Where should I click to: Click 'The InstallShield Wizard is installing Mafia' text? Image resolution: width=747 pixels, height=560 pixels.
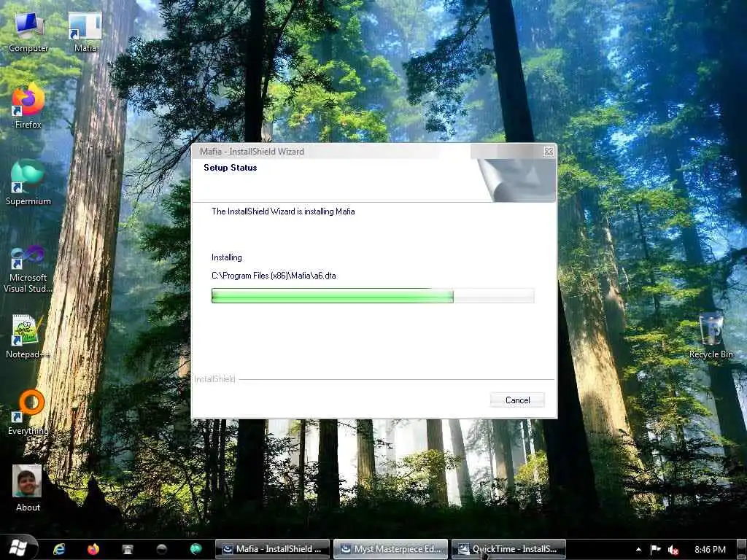point(283,211)
